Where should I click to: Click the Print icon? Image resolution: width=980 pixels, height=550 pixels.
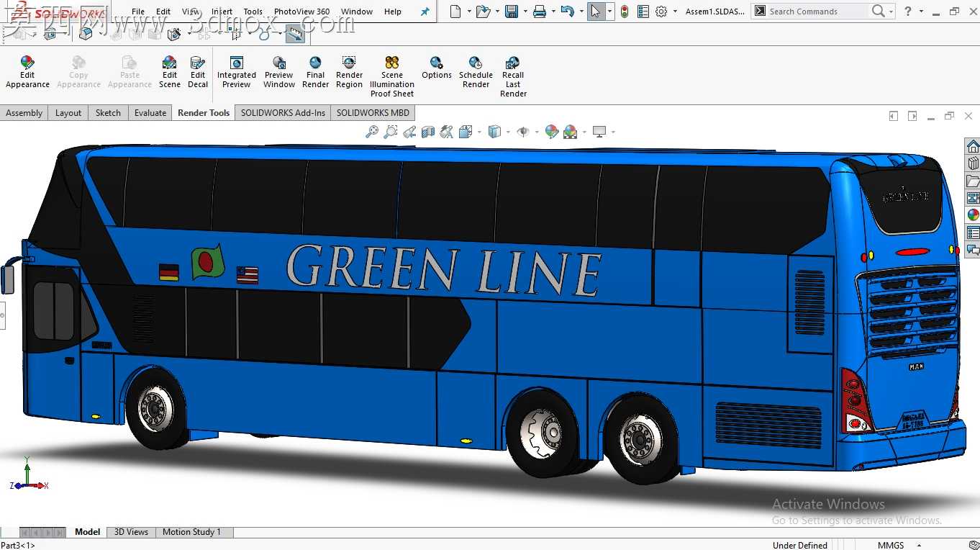(540, 12)
